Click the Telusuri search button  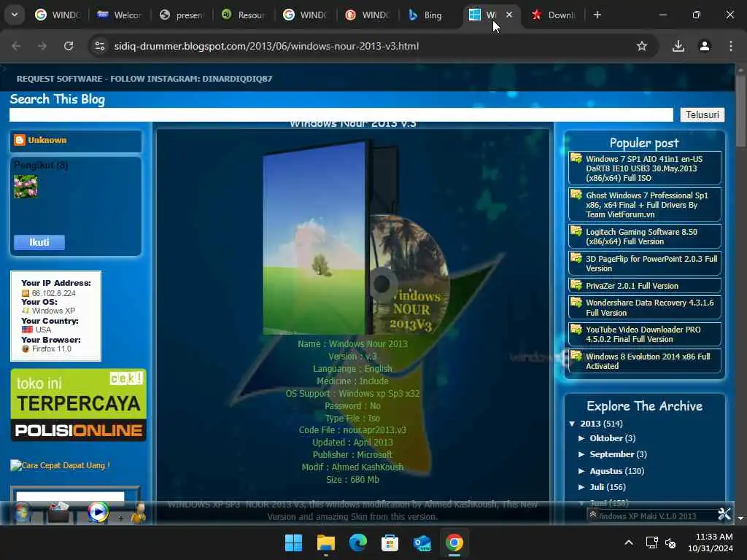pos(703,114)
